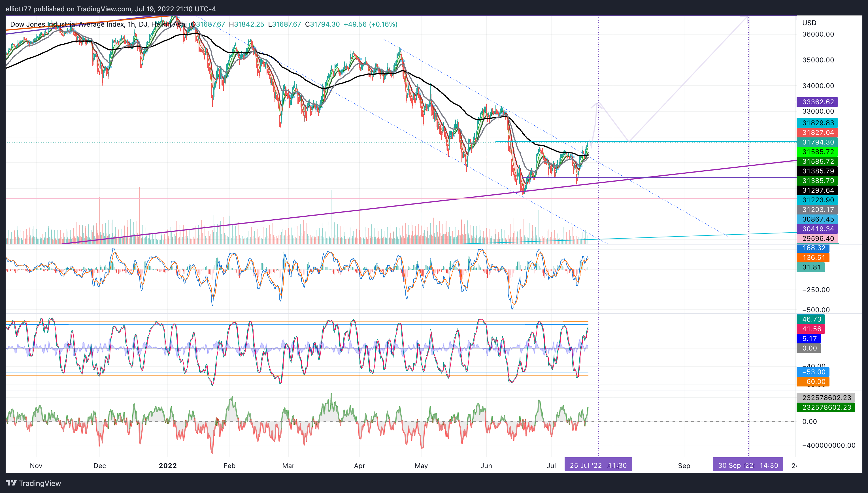Click the Jul label on time axis

click(551, 466)
